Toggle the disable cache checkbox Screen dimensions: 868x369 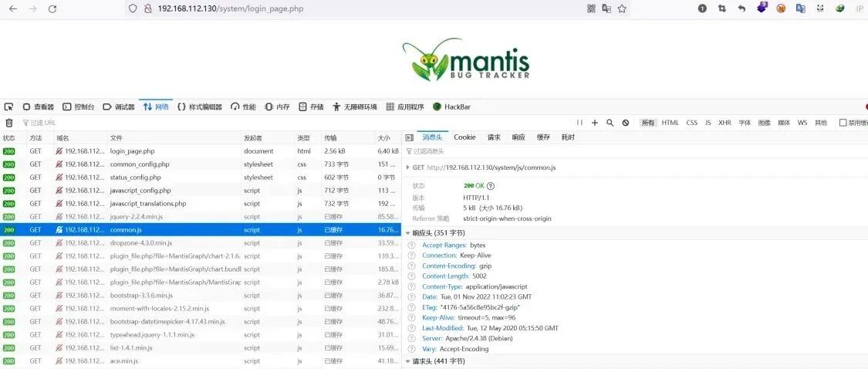(x=843, y=123)
